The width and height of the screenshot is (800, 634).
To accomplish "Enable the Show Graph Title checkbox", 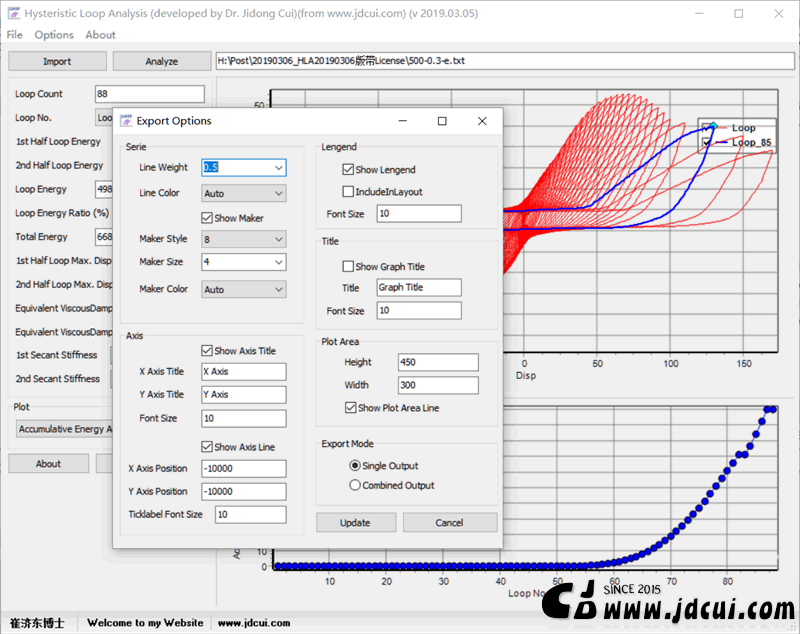I will [348, 266].
